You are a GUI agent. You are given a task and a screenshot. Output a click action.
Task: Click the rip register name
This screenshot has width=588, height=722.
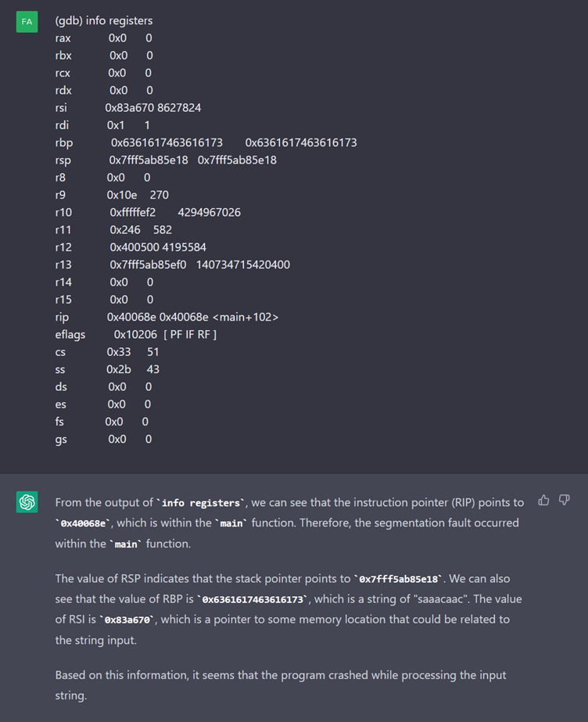click(x=62, y=317)
